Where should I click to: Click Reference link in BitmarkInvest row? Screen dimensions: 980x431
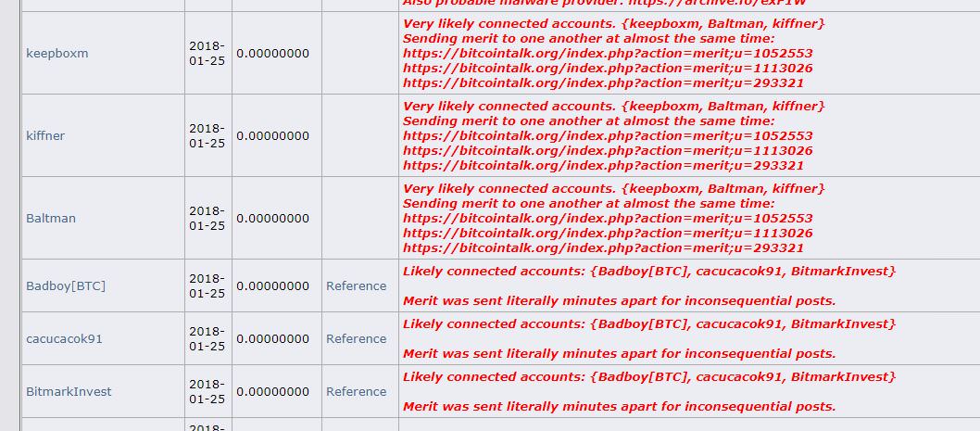click(357, 391)
